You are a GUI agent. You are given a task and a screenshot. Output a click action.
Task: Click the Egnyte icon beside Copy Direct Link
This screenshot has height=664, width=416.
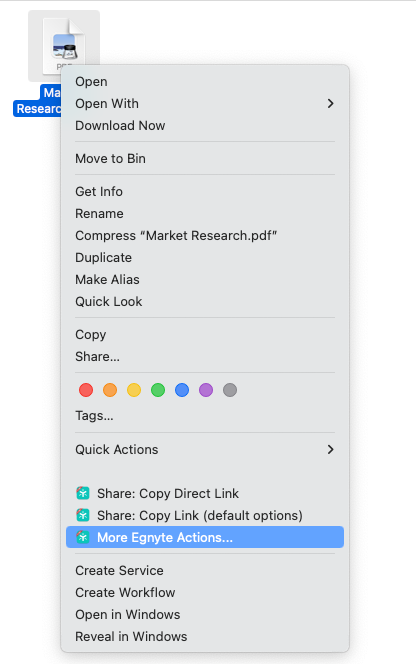83,493
